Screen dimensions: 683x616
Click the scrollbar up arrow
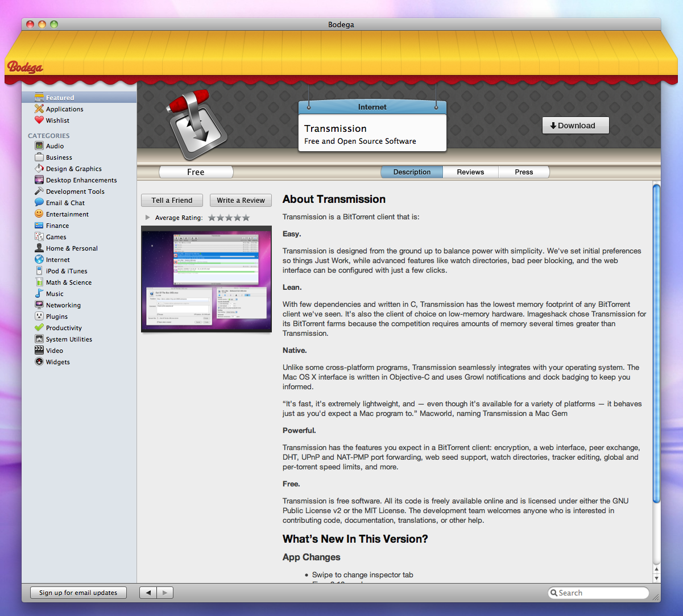point(656,569)
